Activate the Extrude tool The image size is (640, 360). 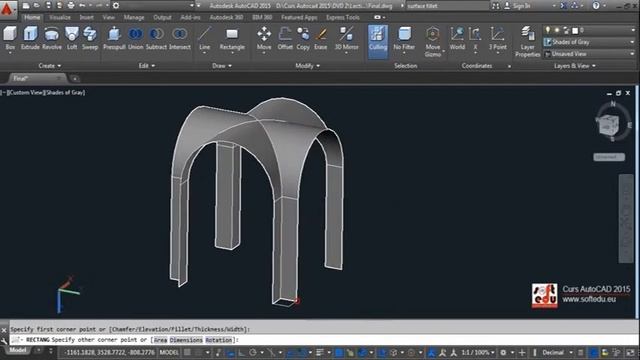click(30, 38)
